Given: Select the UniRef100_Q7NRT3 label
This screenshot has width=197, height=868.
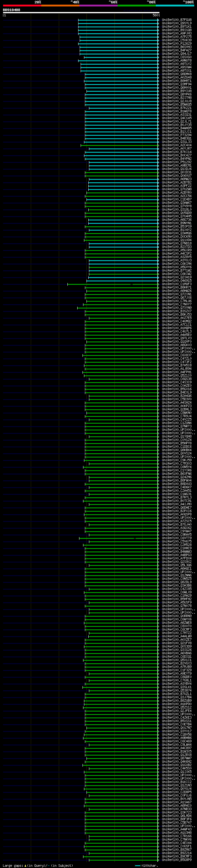Looking at the screenshot, I should 176,426.
